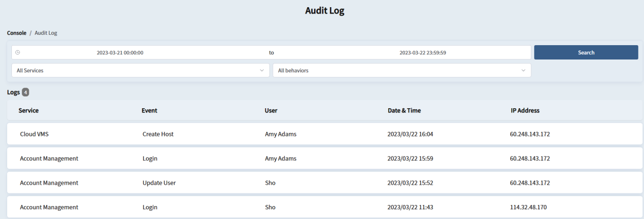Click the Logs count badge

click(x=26, y=92)
